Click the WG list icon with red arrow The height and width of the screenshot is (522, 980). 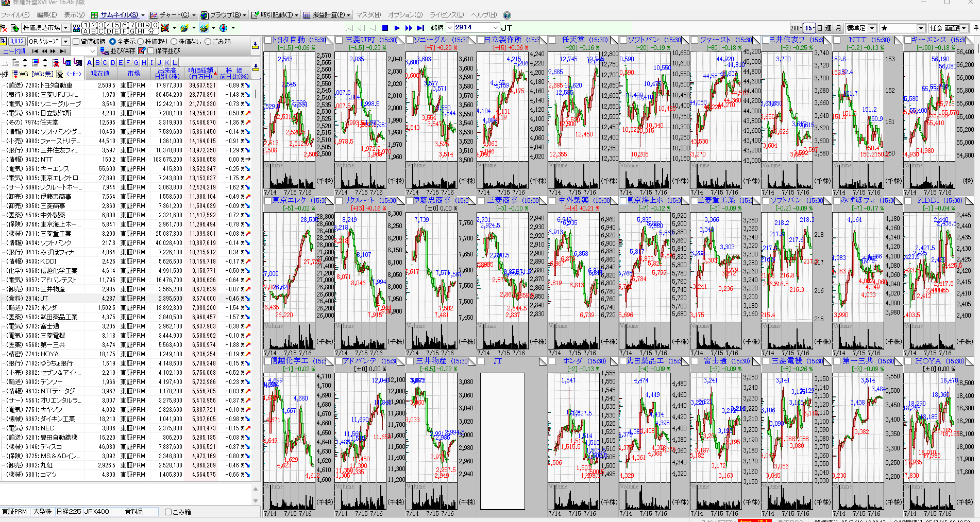click(15, 74)
